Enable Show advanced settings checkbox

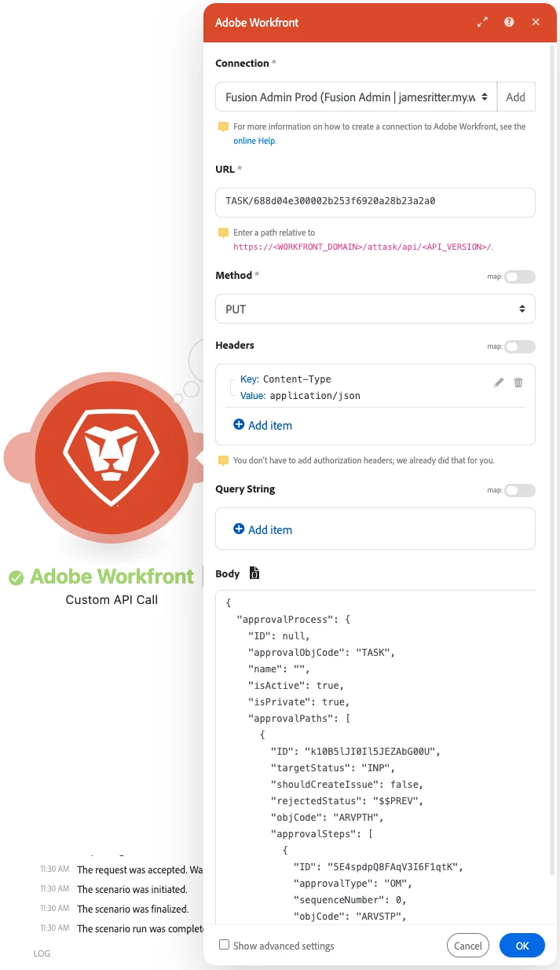[x=225, y=945]
